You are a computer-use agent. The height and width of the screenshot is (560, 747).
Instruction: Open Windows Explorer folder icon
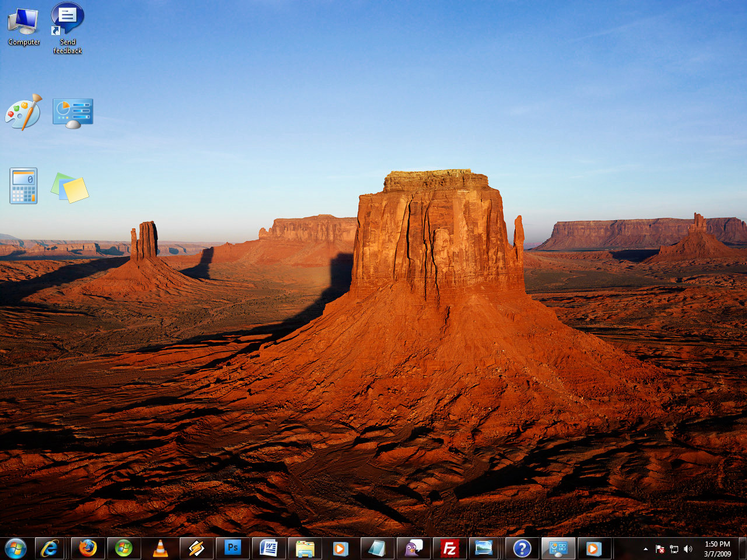point(305,548)
